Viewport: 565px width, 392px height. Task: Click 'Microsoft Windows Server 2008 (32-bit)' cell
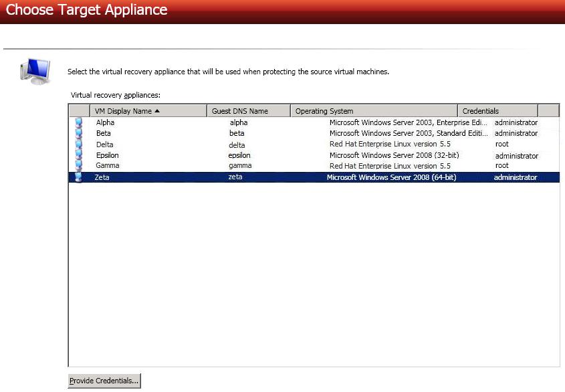[394, 155]
